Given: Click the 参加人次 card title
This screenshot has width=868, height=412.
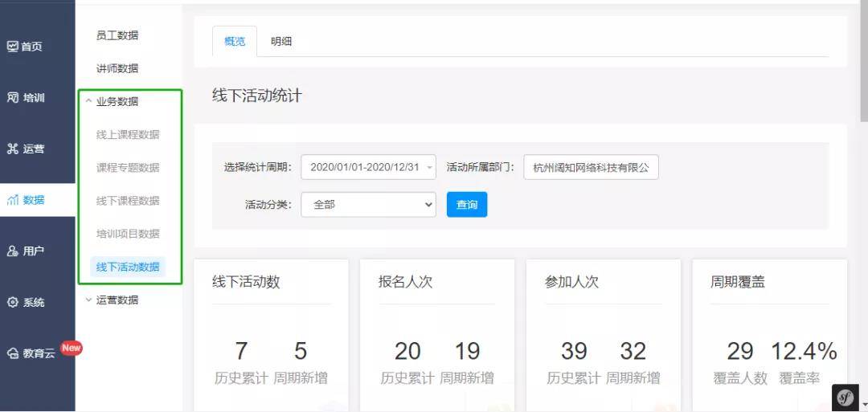Looking at the screenshot, I should point(572,282).
